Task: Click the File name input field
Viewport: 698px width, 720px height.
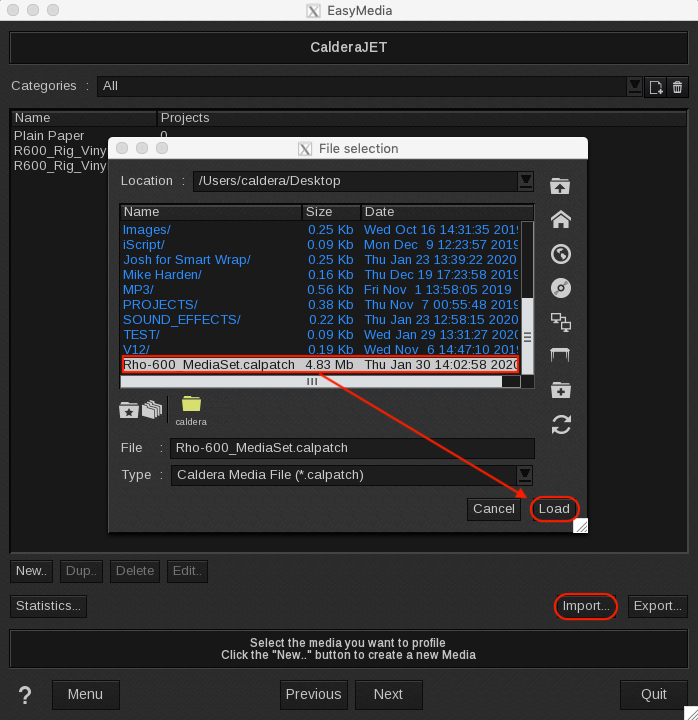Action: click(352, 448)
